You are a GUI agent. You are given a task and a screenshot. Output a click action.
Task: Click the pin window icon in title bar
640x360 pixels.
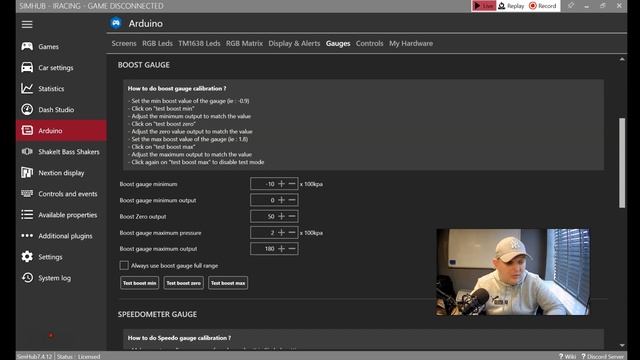571,6
